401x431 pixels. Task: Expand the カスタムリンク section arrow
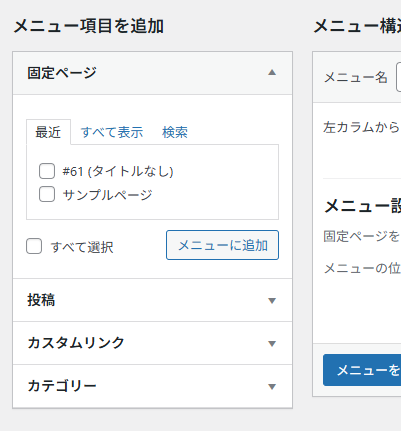click(272, 344)
